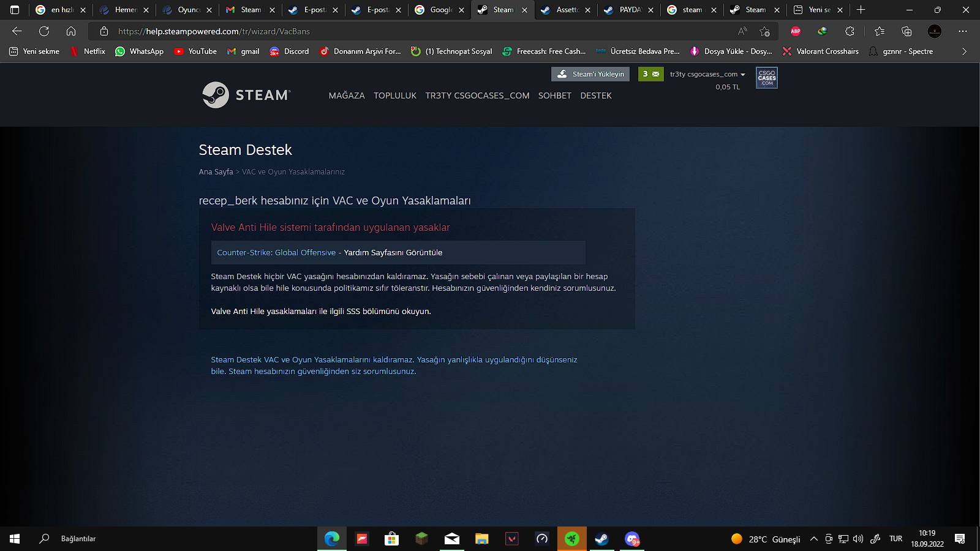Open the ABP Adblock Plus extension

pyautogui.click(x=796, y=31)
